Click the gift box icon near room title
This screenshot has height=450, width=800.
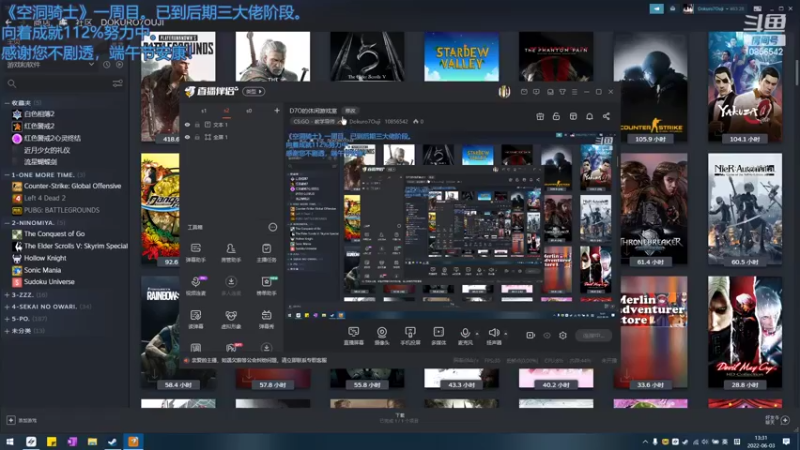540,116
